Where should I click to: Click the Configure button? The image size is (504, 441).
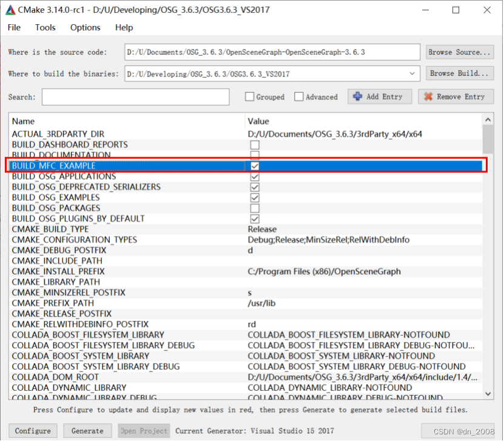click(33, 431)
